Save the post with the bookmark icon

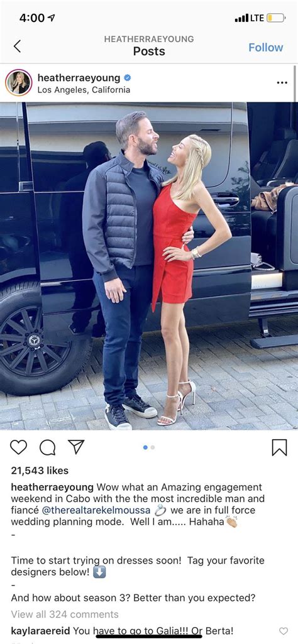[x=280, y=448]
